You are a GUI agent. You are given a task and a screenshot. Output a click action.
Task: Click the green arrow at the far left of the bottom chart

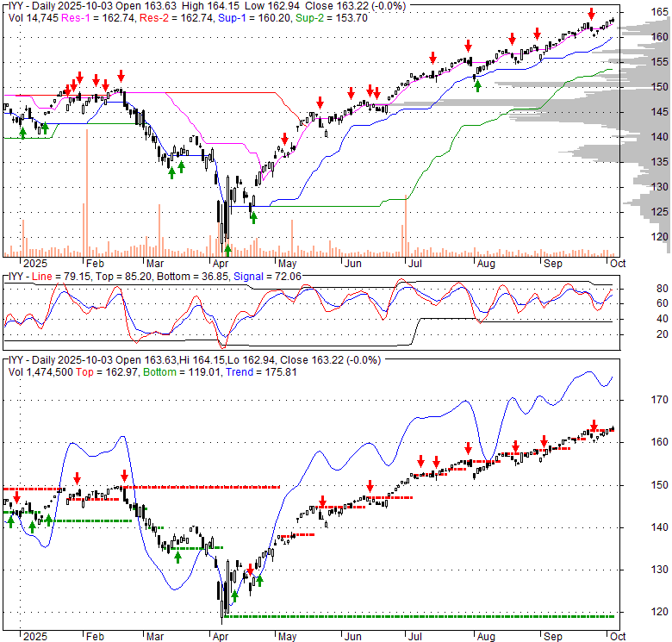click(x=11, y=522)
